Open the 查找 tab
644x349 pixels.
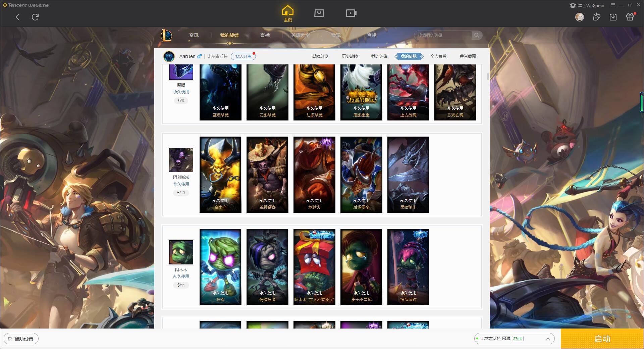372,35
